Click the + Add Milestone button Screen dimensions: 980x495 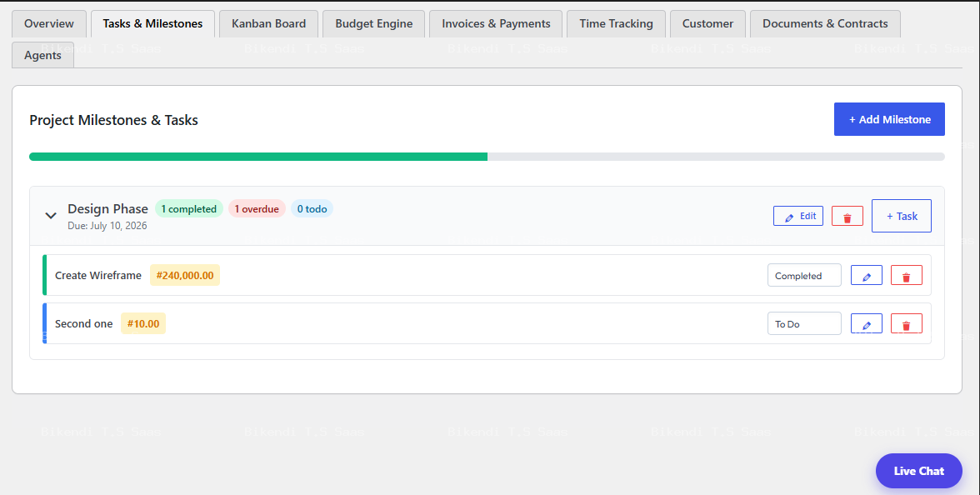coord(889,119)
